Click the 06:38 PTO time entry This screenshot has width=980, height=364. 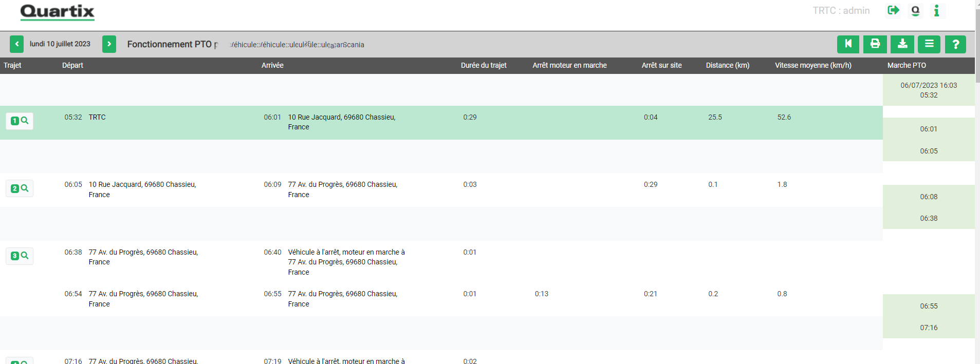929,218
